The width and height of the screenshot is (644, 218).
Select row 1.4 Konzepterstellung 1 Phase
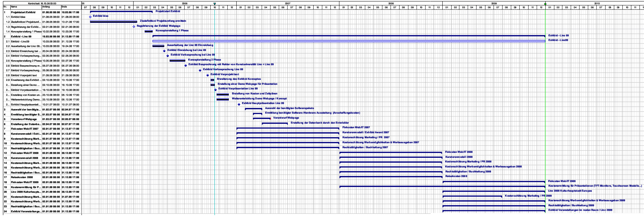click(x=41, y=31)
